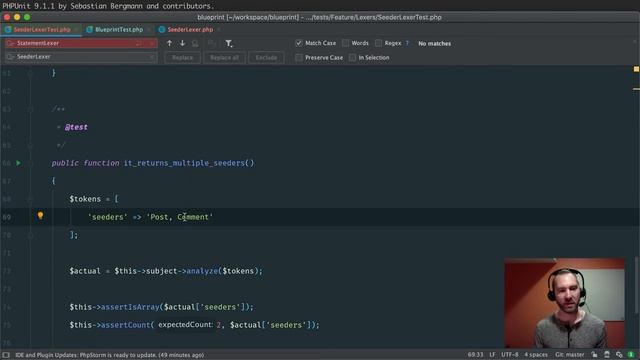Image resolution: width=640 pixels, height=360 pixels.
Task: Toggle the Match Case checkbox
Action: point(299,43)
